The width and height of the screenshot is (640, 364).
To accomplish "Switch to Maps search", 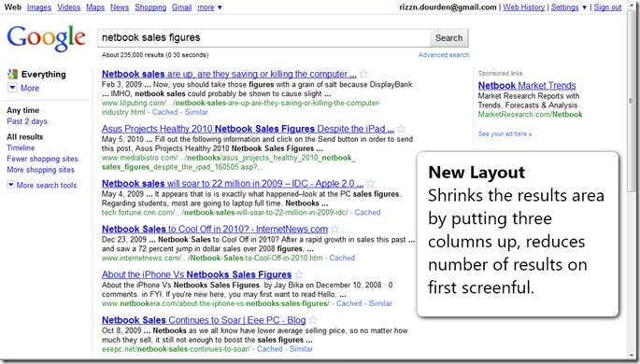I will (95, 7).
